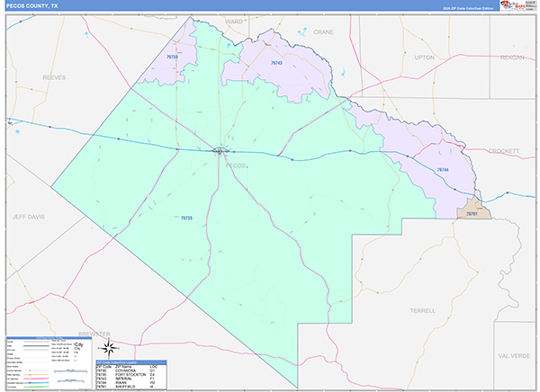540x392 pixels.
Task: Click the Fort Stockton highway interchange
Action: pos(220,150)
